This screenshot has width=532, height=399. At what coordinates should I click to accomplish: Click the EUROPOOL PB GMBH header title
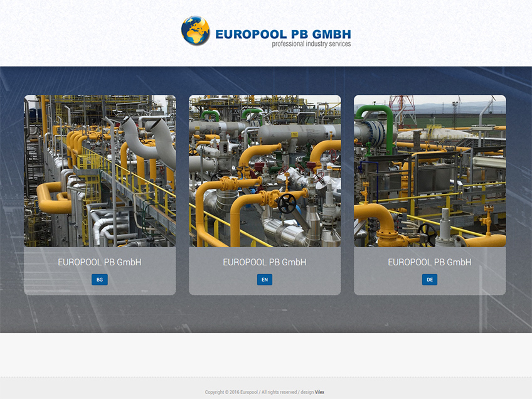click(283, 35)
